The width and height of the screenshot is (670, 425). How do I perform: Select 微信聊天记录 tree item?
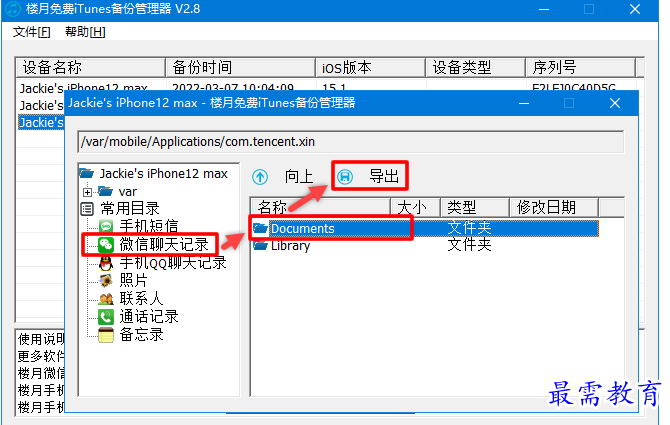click(x=164, y=245)
